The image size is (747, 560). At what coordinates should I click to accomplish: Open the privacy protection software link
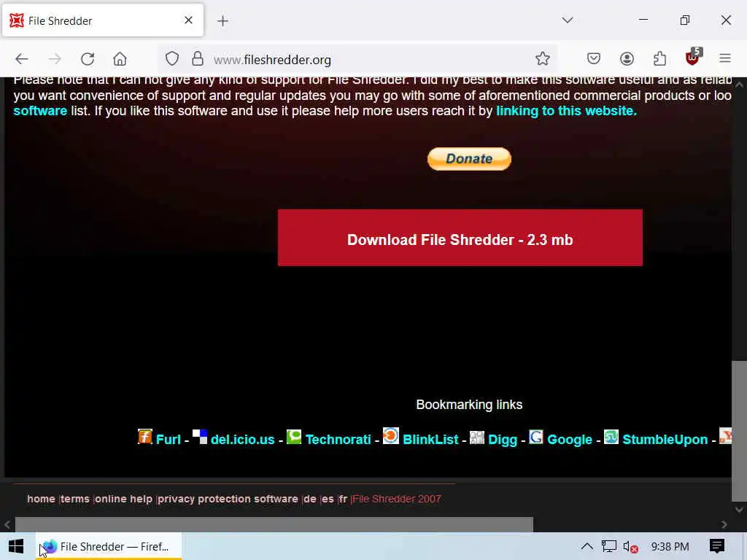pyautogui.click(x=228, y=499)
